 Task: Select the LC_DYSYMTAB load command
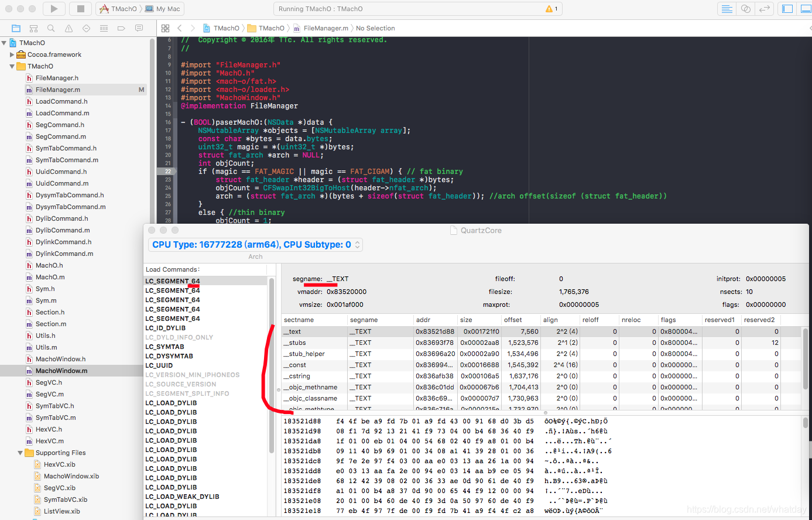[169, 356]
